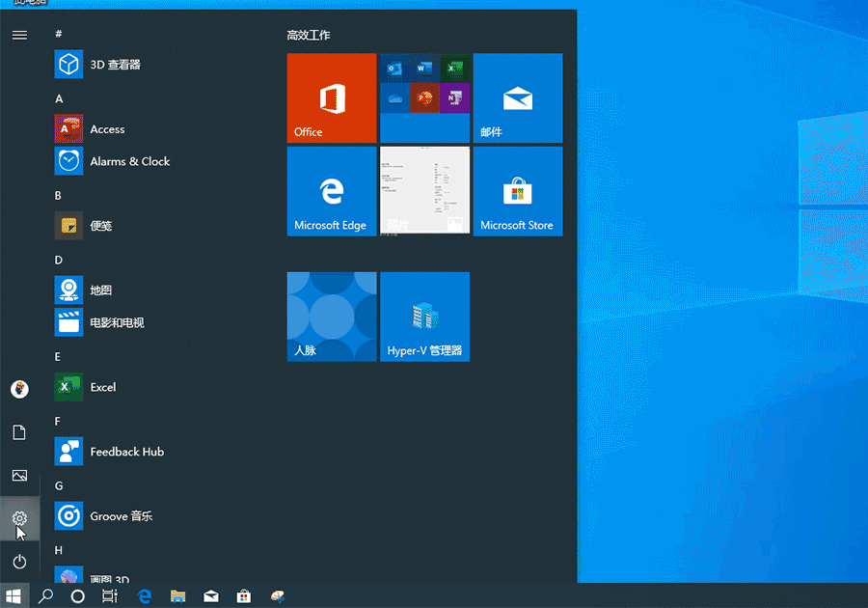The width and height of the screenshot is (868, 608).
Task: Launch Microsoft Edge from the taskbar
Action: 144,595
